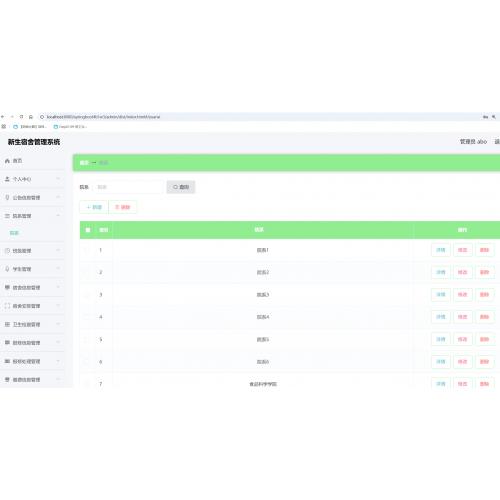
Task: Click the 首页 home icon in the sidebar
Action: [x=7, y=161]
